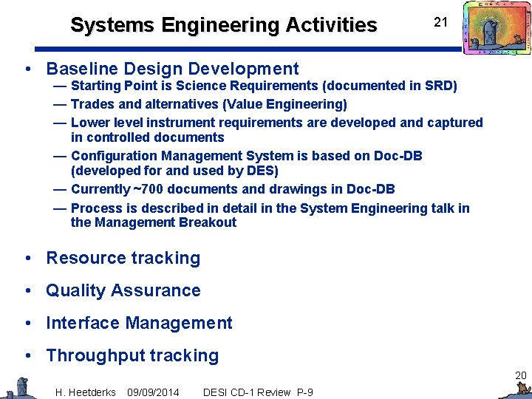Click page number 20 at bottom right
The width and height of the screenshot is (532, 399).
(520, 375)
